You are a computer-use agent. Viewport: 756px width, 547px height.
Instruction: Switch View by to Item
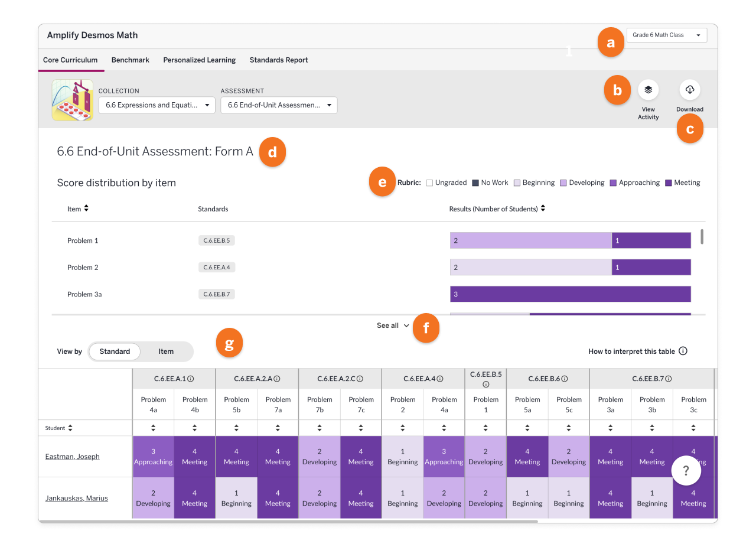[166, 351]
